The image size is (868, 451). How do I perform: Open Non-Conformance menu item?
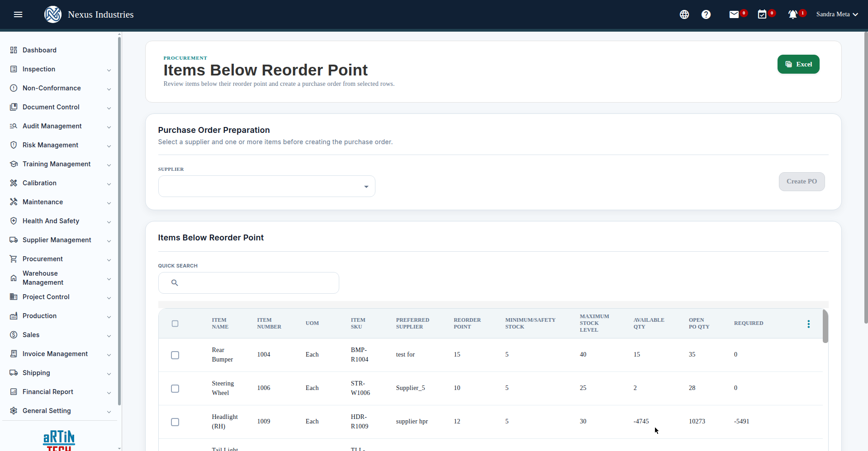coord(52,88)
